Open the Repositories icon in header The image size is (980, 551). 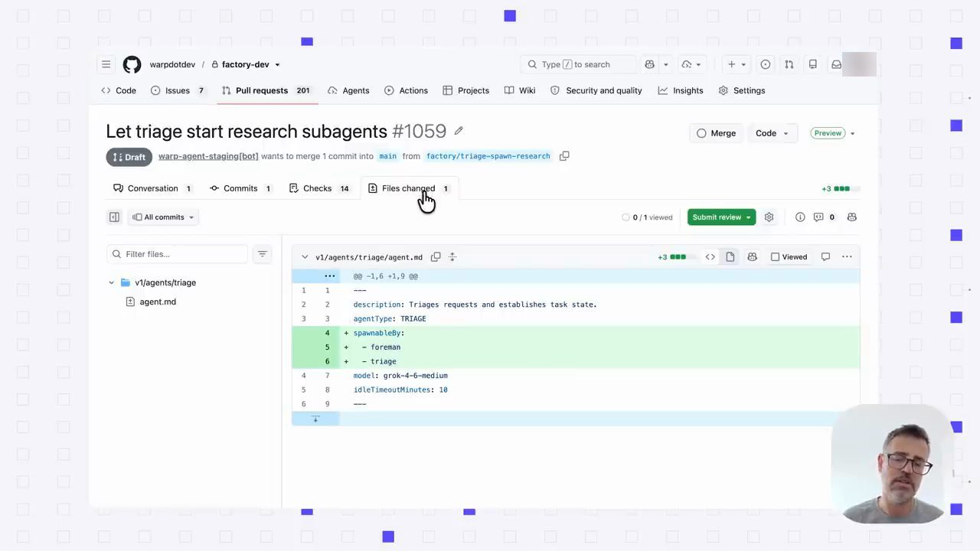[x=813, y=64]
